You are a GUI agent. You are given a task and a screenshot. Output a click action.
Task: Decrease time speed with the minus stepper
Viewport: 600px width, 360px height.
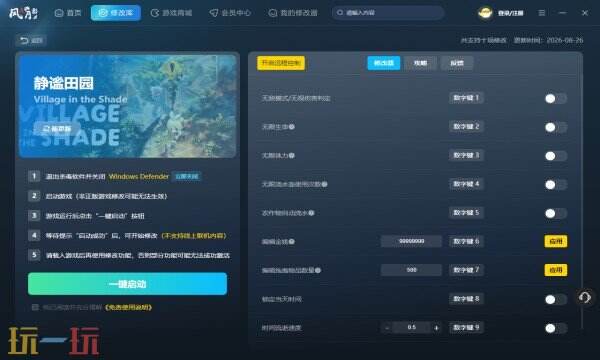coord(387,328)
